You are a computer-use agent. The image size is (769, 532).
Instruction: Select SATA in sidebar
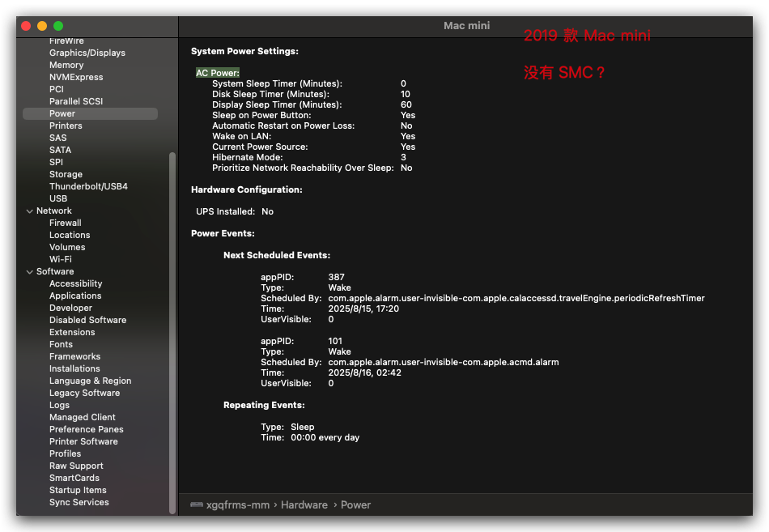click(61, 150)
